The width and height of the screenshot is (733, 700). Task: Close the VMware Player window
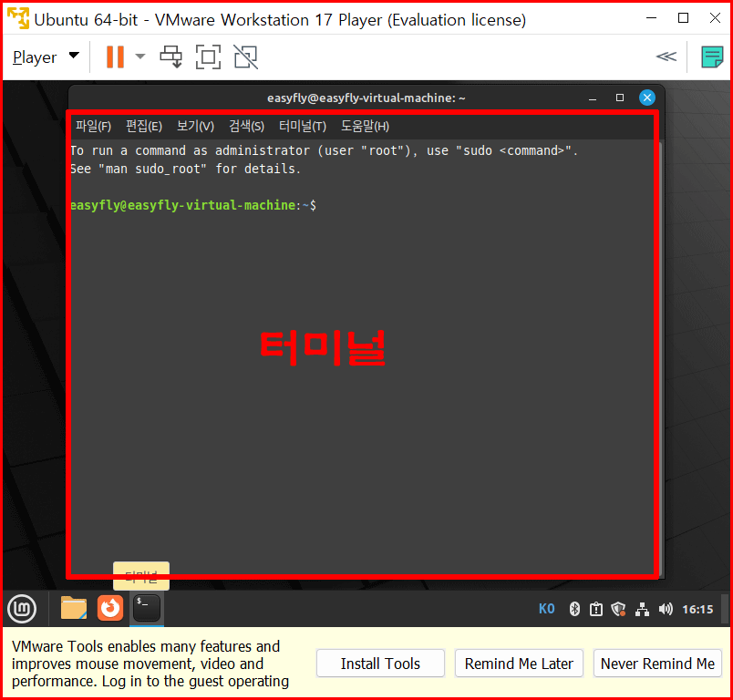click(x=715, y=18)
